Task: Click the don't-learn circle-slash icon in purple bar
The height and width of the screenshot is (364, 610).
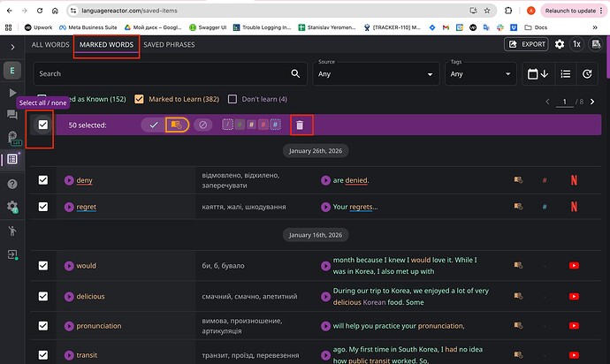Action: click(x=202, y=125)
